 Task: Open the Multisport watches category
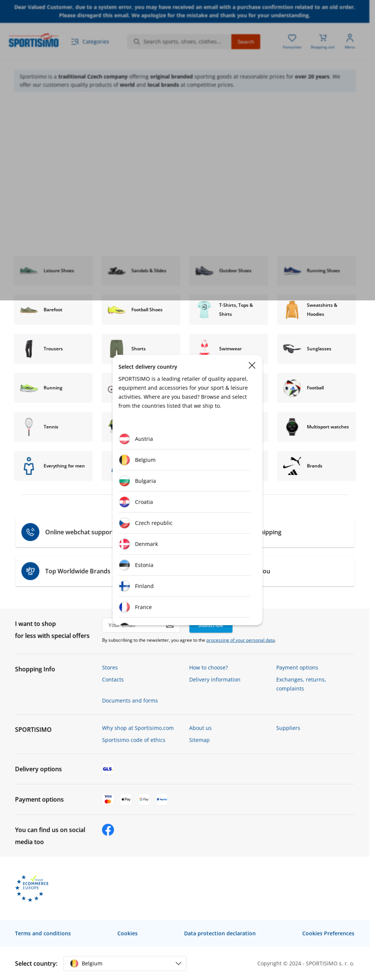point(316,426)
